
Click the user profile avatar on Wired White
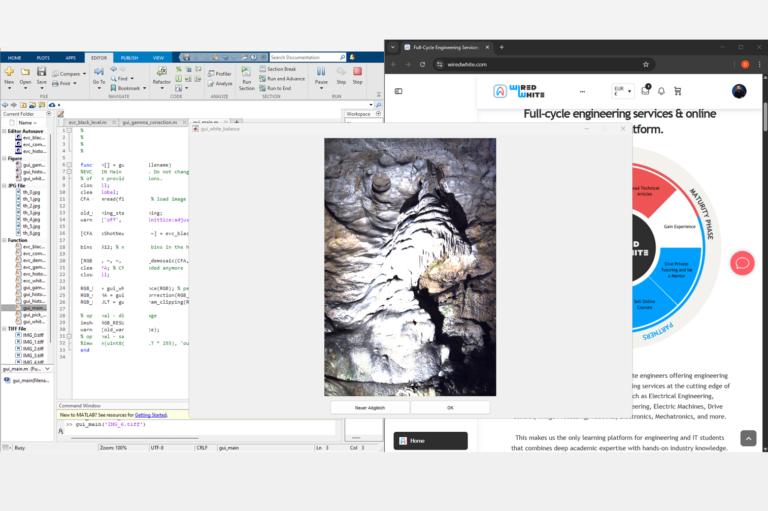[x=739, y=91]
